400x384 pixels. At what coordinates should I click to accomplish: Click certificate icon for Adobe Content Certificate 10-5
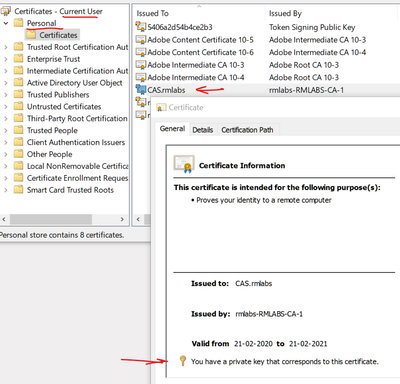pos(141,40)
